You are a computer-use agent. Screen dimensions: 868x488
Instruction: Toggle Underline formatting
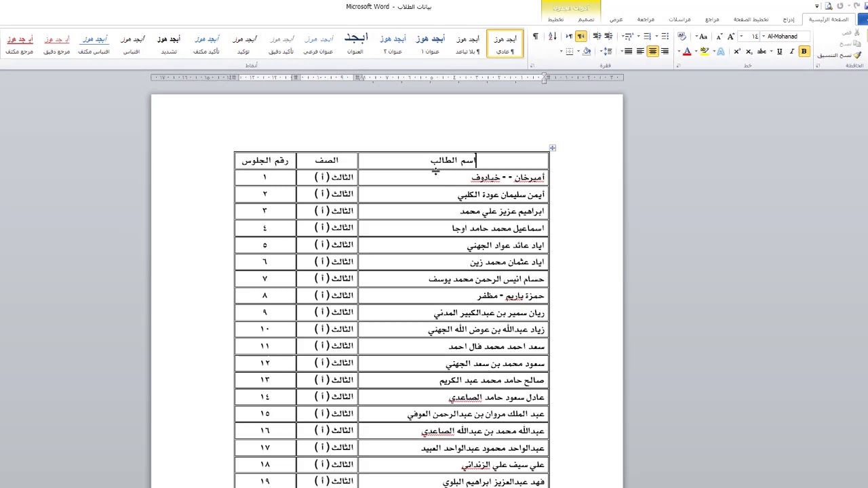click(779, 52)
